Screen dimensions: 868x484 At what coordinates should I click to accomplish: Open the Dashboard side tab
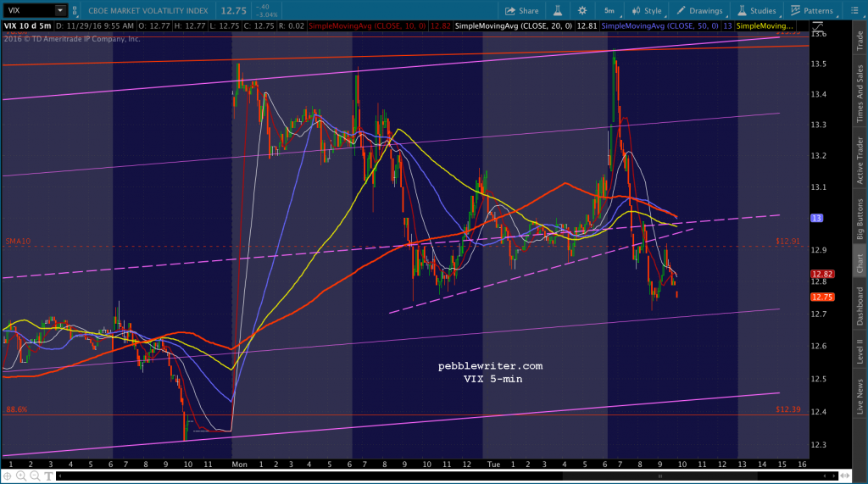860,306
